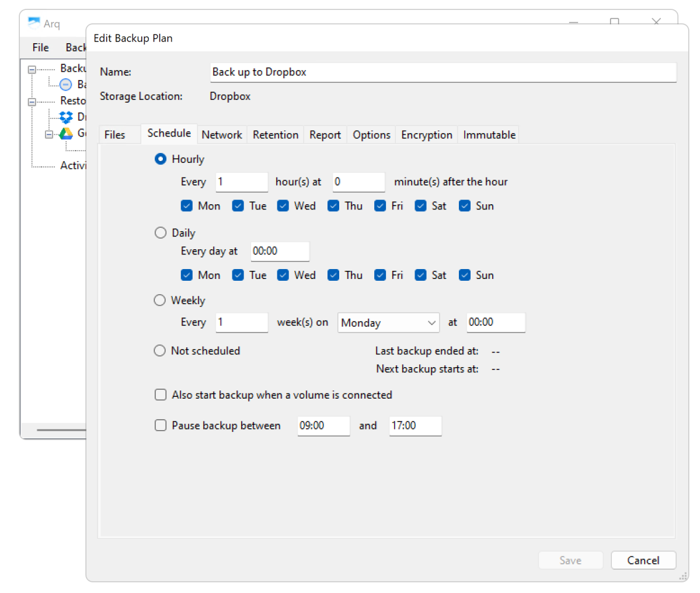The image size is (700, 593).
Task: Click the Save button
Action: [570, 560]
